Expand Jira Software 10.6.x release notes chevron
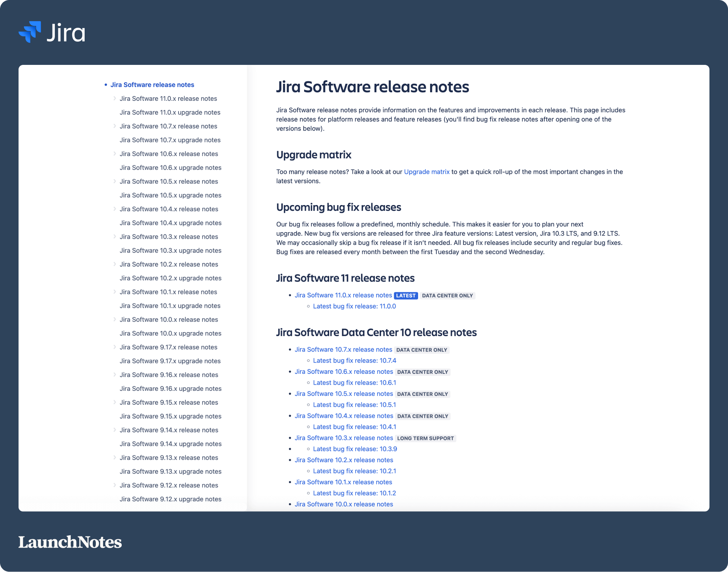The image size is (728, 572). 115,154
